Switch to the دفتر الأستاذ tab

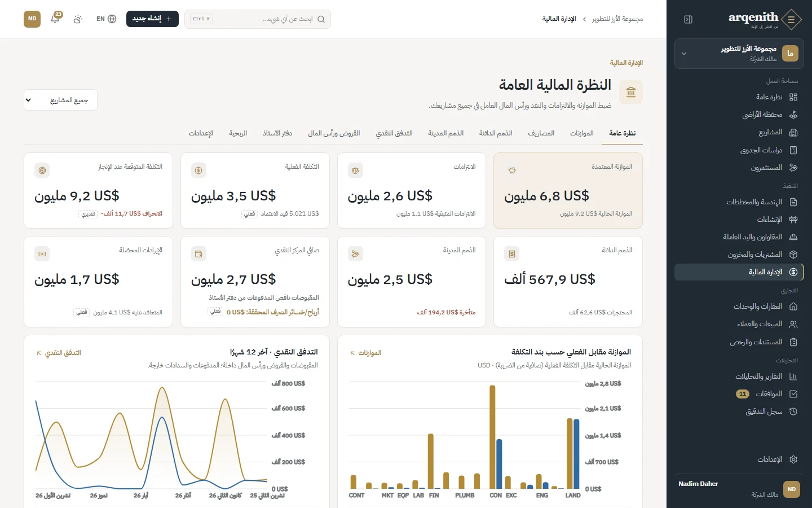coord(277,133)
